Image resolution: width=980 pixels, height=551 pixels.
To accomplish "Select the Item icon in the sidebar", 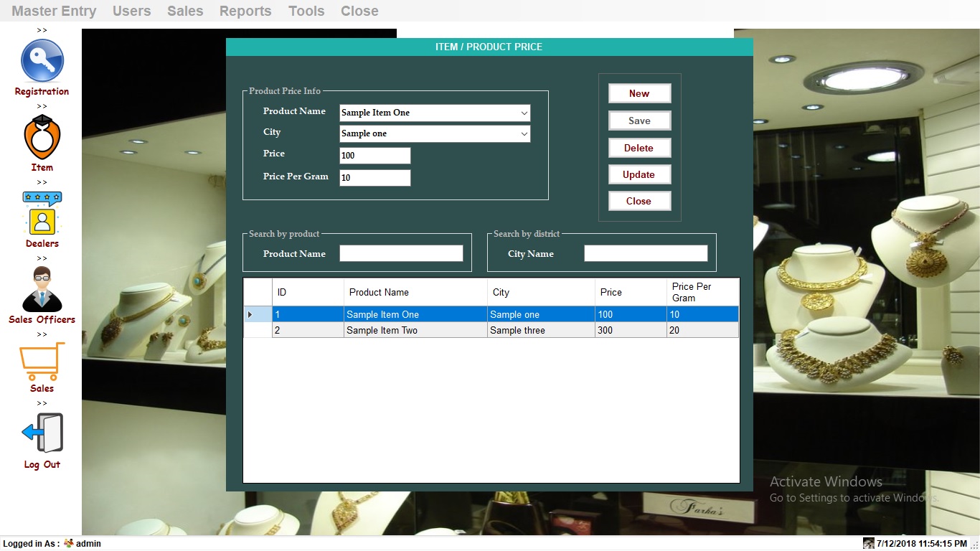I will [41, 138].
